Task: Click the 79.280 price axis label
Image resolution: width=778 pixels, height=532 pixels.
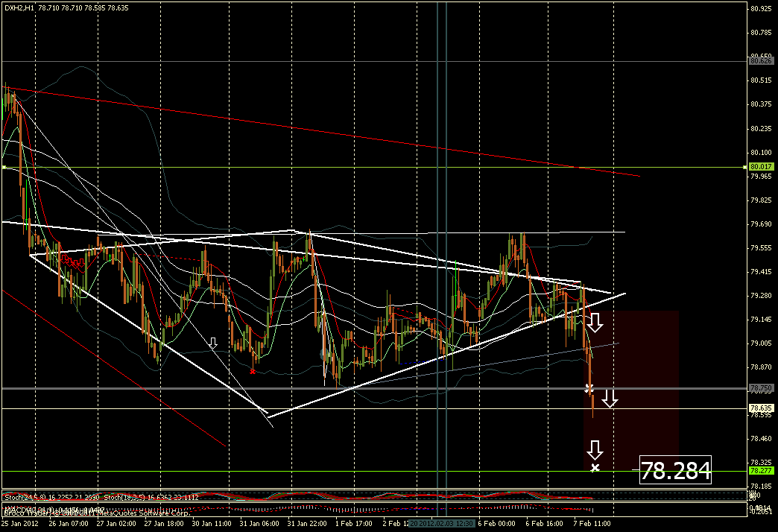Action: 762,296
